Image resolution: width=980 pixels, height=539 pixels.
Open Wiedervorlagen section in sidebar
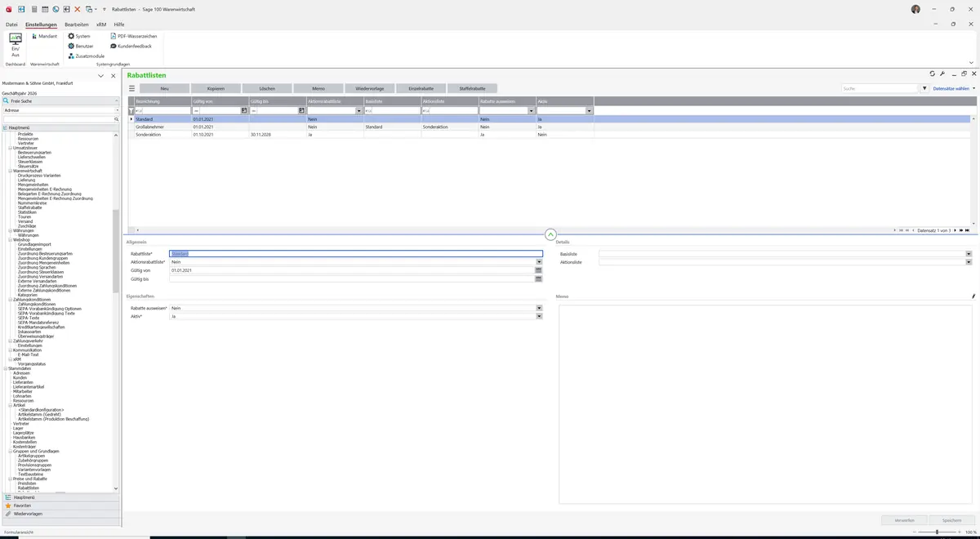[x=60, y=514]
